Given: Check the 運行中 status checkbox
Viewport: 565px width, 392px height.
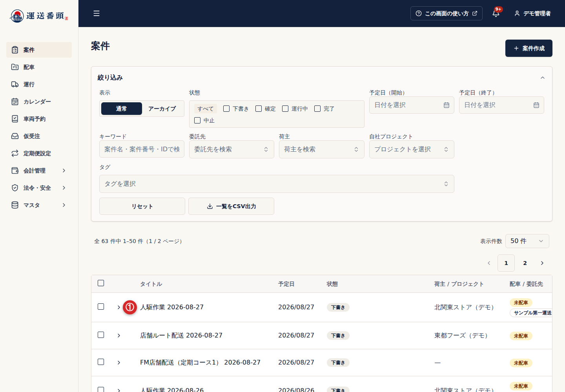Looking at the screenshot, I should click(285, 109).
